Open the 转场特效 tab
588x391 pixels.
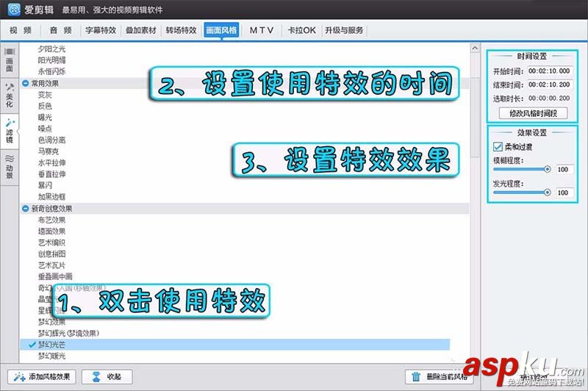coord(181,30)
